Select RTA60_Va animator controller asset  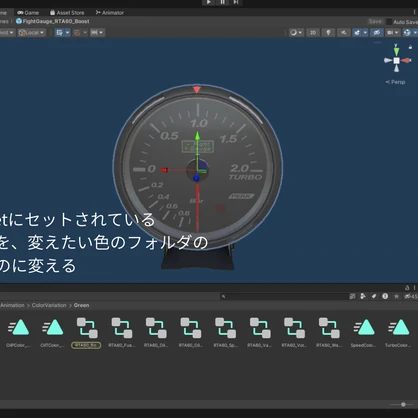[260, 332]
